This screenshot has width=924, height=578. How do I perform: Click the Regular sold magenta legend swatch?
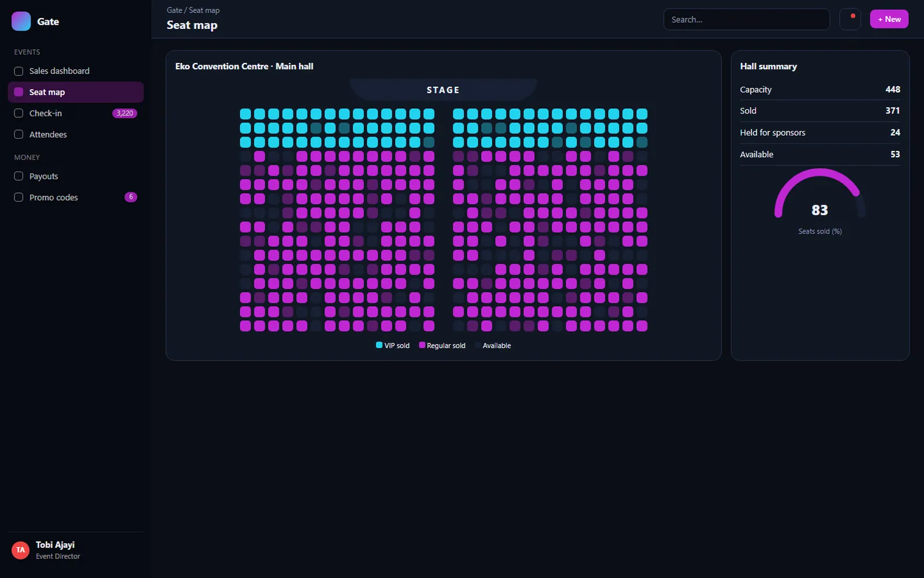click(x=422, y=345)
